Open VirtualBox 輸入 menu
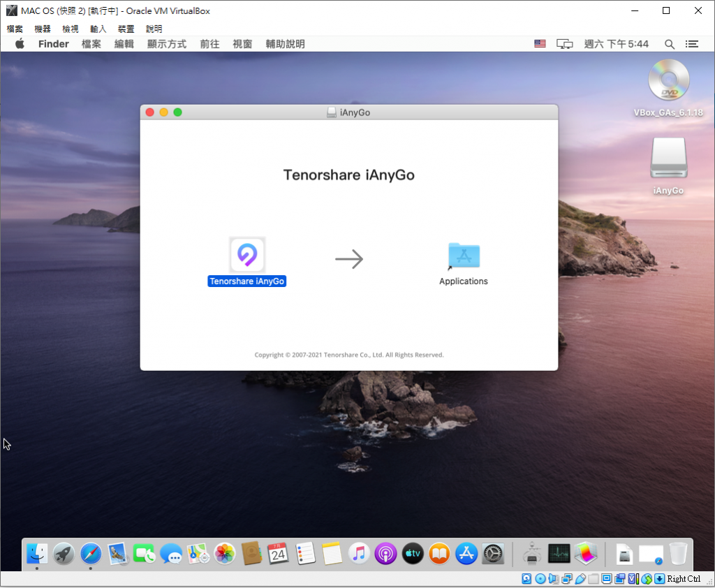The height and width of the screenshot is (588, 715). 98,29
